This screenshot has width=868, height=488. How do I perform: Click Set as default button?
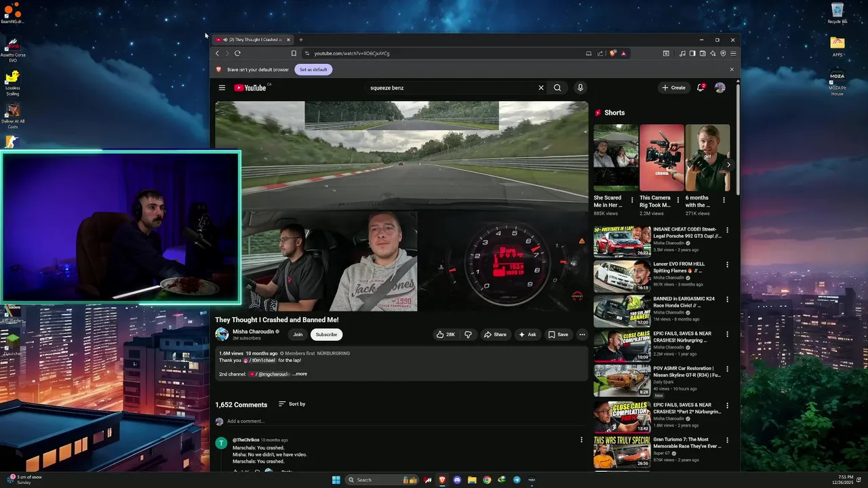[x=313, y=69]
